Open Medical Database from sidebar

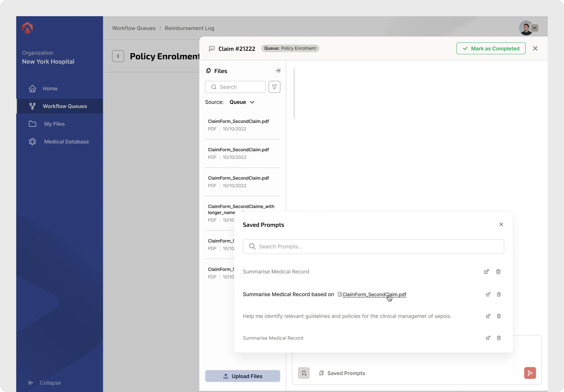pyautogui.click(x=66, y=142)
